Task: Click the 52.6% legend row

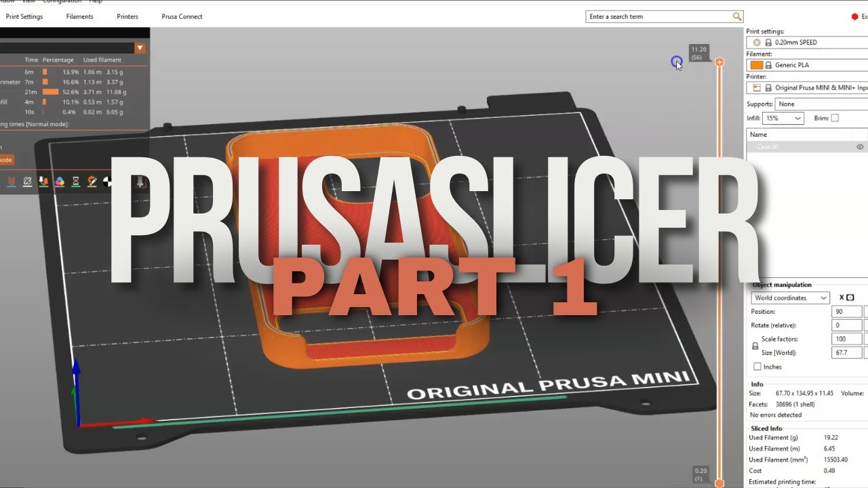Action: (x=75, y=92)
